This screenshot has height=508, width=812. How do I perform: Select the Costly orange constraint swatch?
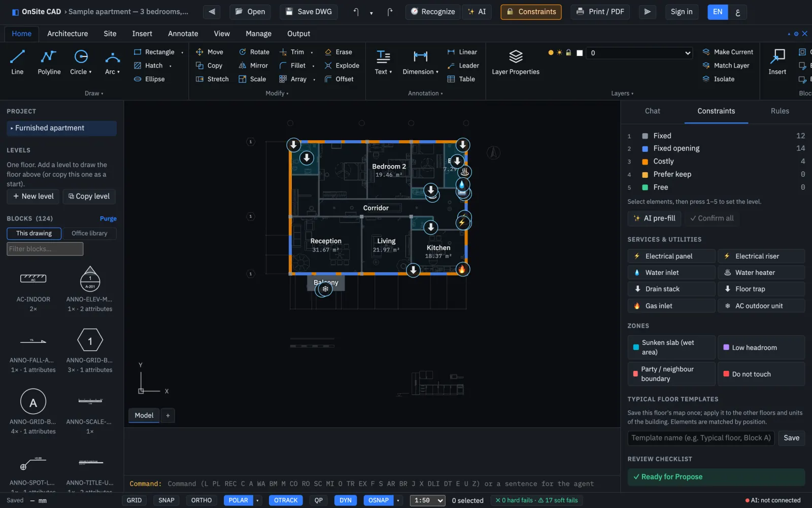tap(645, 162)
